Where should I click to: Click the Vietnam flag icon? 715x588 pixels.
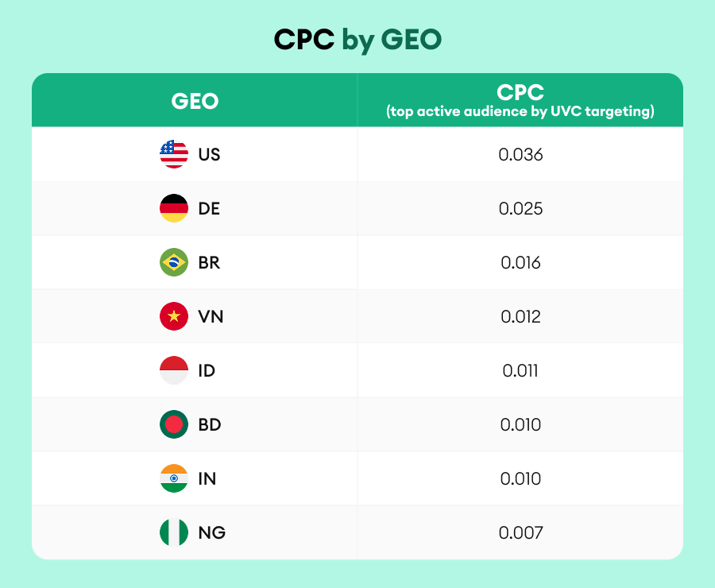click(x=174, y=316)
